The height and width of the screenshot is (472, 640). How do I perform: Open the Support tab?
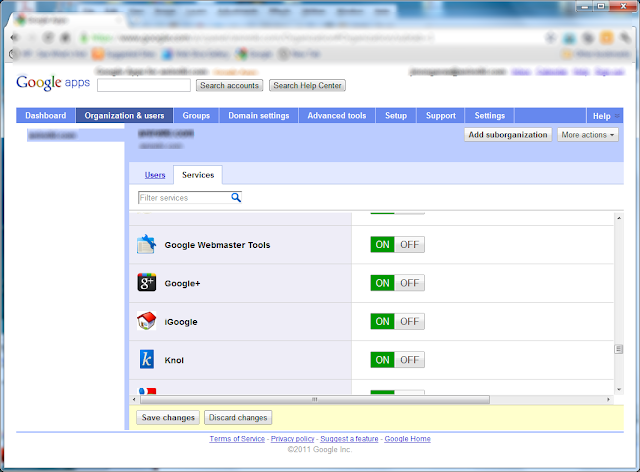(441, 116)
